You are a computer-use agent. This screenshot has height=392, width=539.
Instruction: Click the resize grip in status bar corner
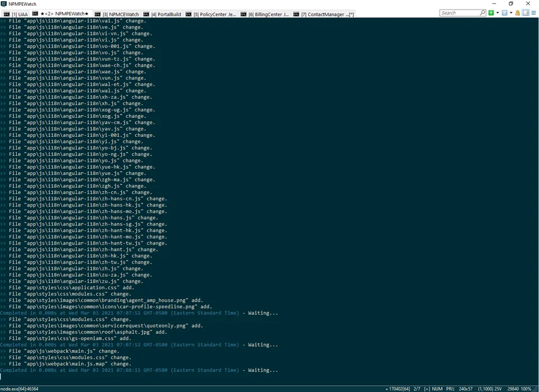click(x=536, y=389)
